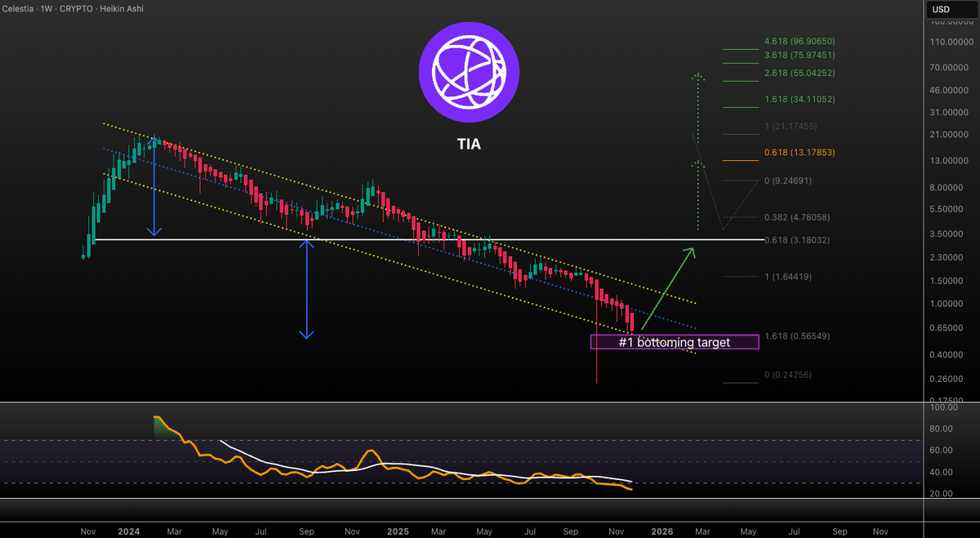
Task: Click Fibonacci label '0.382 (4.78058)'
Action: coord(796,218)
